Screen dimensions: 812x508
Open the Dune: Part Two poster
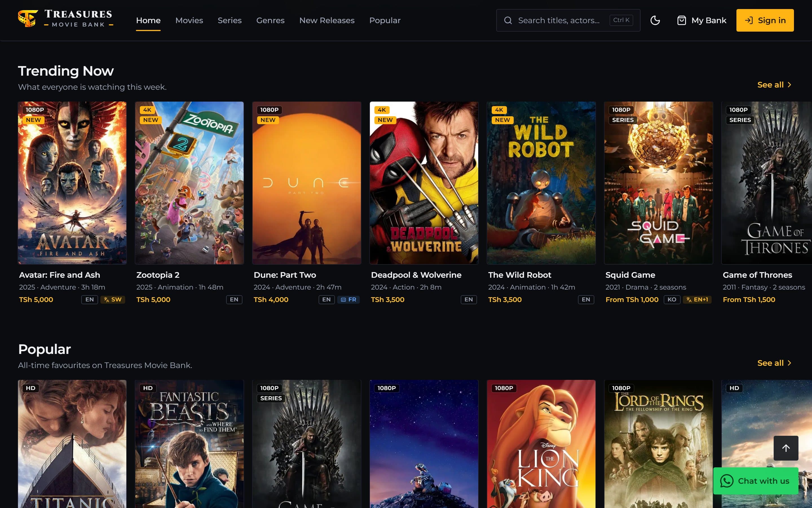(307, 183)
